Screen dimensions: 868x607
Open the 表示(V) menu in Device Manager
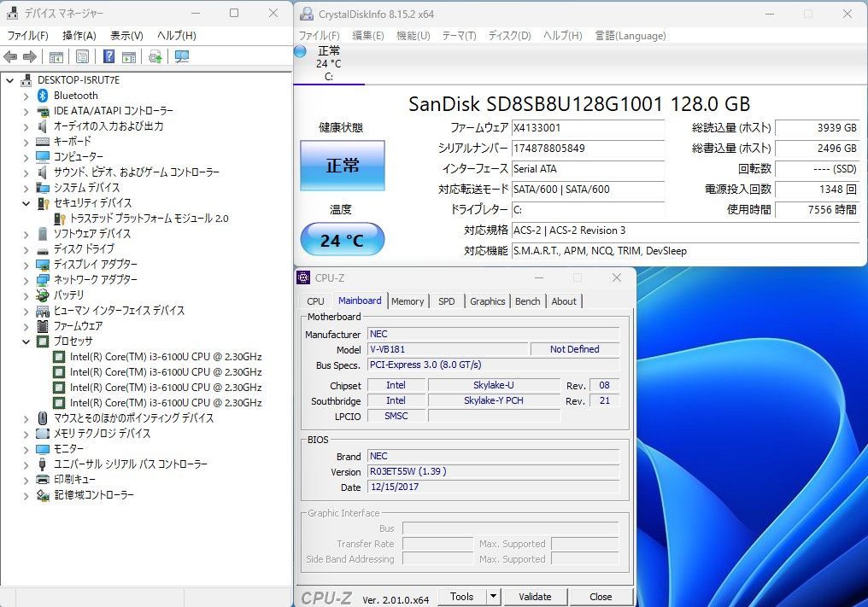pos(126,35)
